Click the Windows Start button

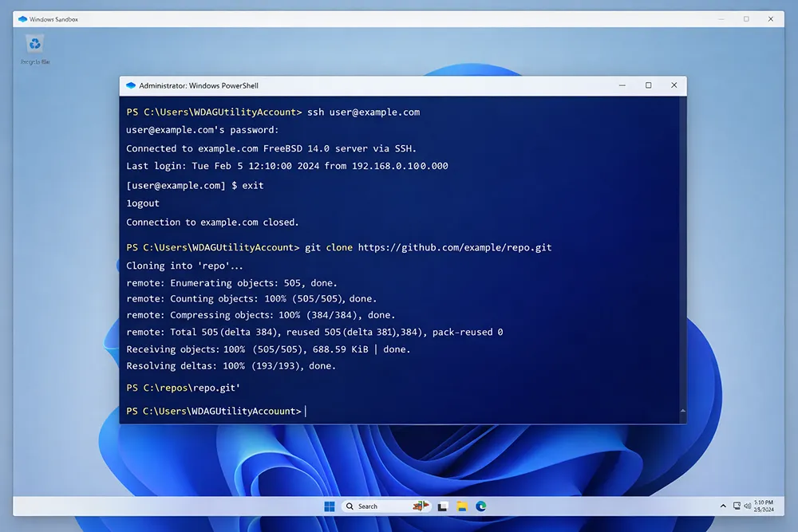tap(330, 506)
